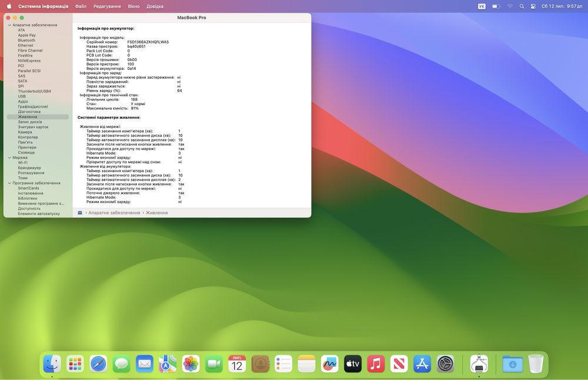Open the Файл menu
Image resolution: width=588 pixels, height=380 pixels.
coord(81,6)
